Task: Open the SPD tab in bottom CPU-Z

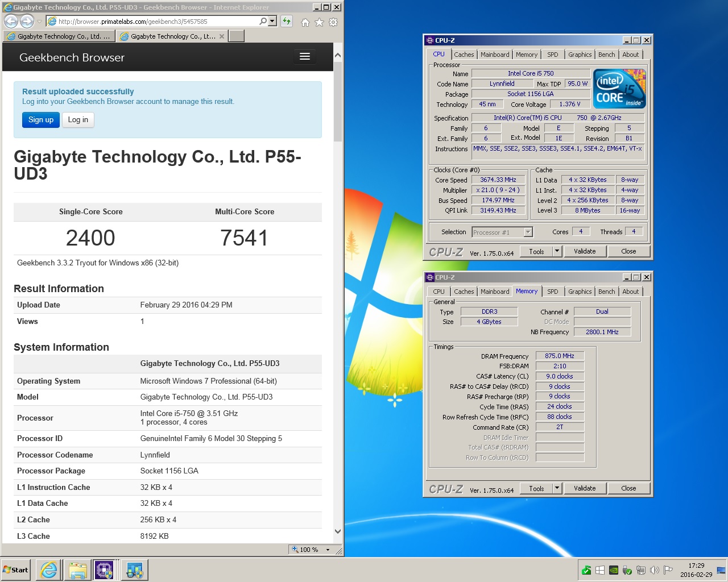Action: click(553, 292)
